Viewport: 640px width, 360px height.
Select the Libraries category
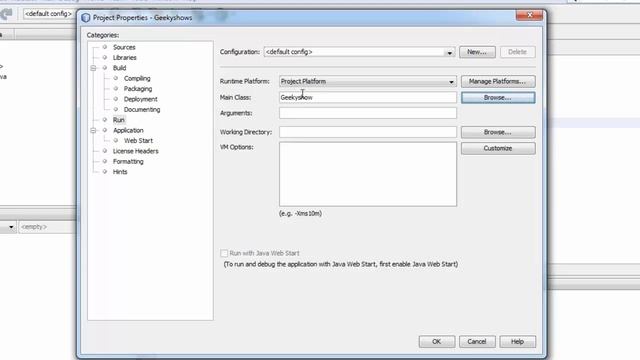pos(124,58)
